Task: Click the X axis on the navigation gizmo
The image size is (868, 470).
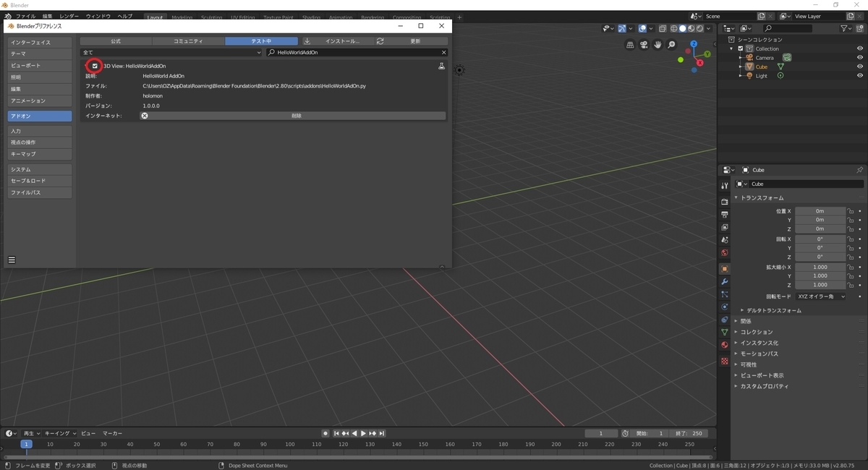Action: (699, 63)
